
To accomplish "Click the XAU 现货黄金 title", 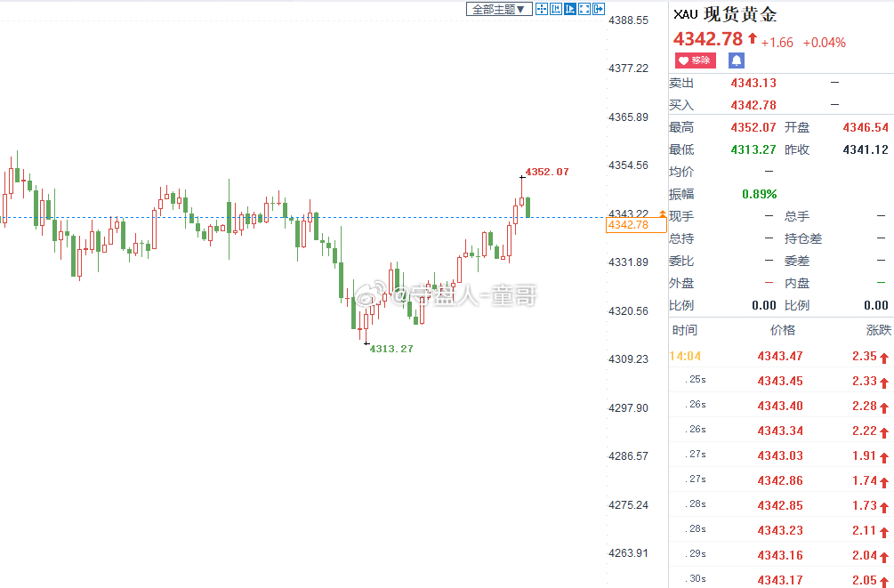I will click(x=725, y=14).
